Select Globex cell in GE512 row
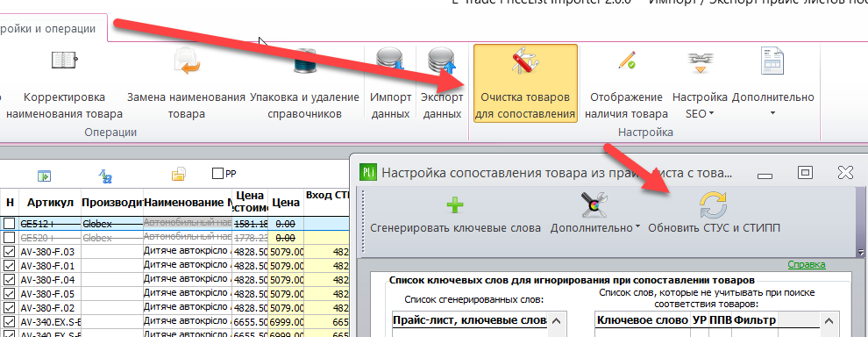Image resolution: width=868 pixels, height=337 pixels. [112, 224]
